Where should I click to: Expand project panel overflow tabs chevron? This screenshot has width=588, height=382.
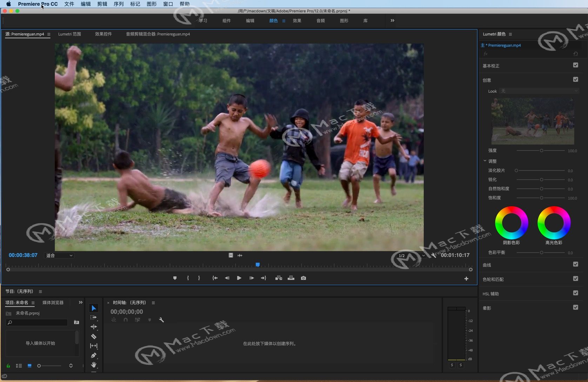coord(80,302)
